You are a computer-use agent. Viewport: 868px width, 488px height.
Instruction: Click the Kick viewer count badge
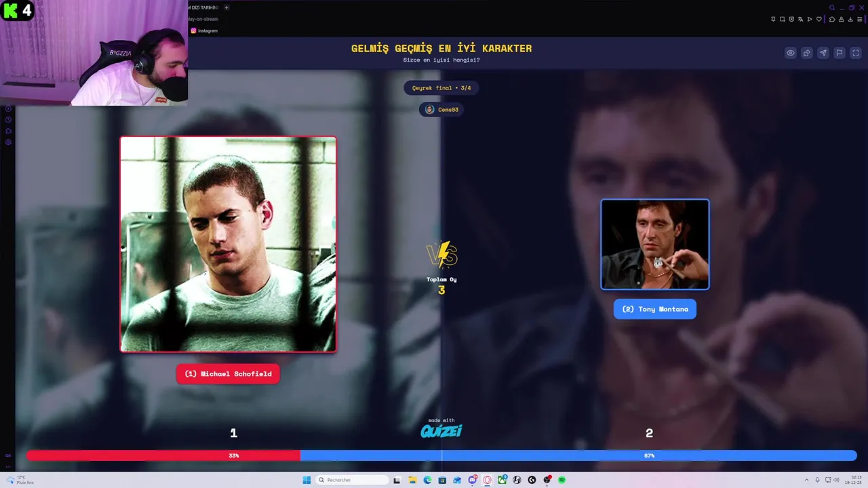17,10
